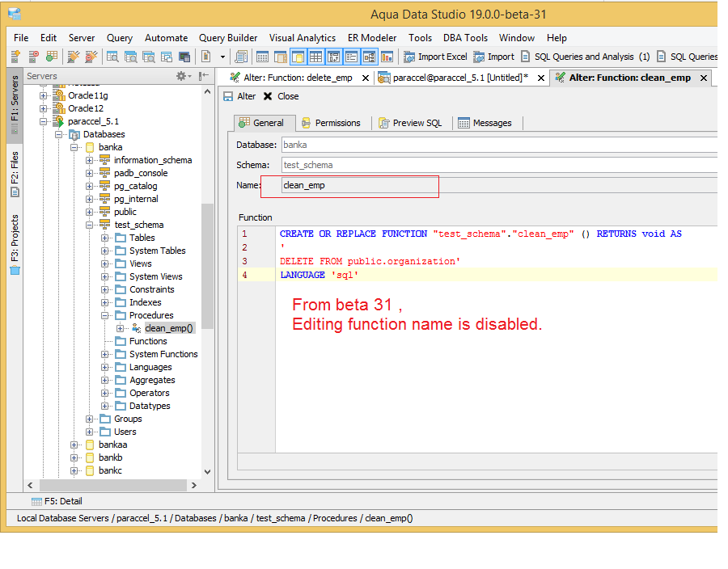The image size is (728, 569).
Task: Click the connect plug toolbar icon
Action: 73,57
